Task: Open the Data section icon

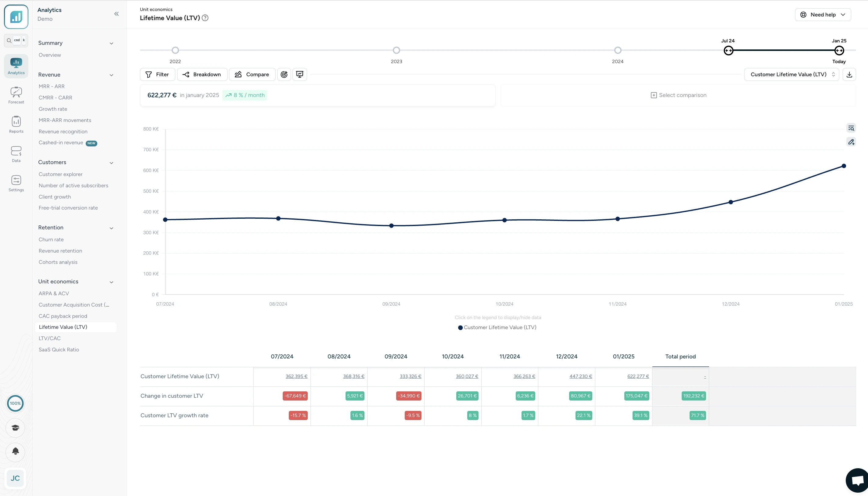Action: pos(16,154)
